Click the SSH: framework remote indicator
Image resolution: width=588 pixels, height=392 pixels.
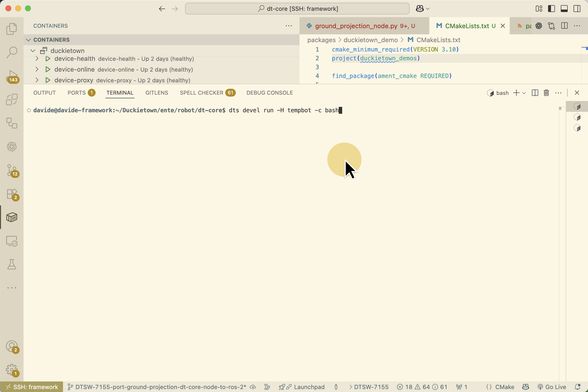tap(31, 387)
